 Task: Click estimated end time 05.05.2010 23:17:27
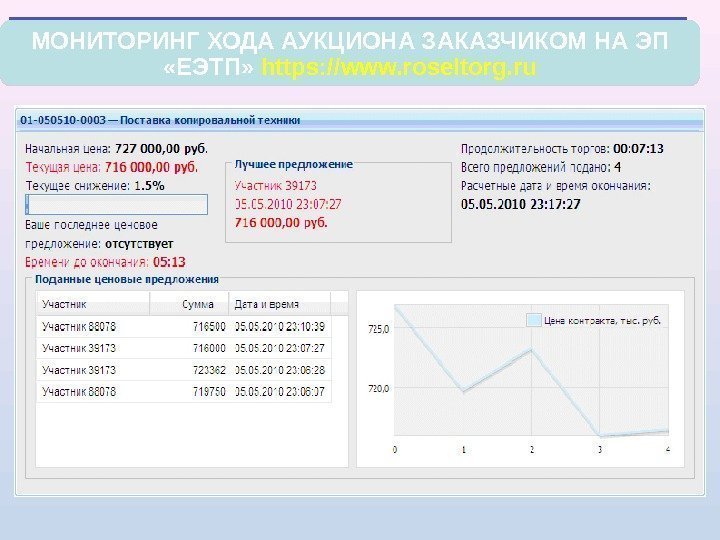tap(521, 204)
